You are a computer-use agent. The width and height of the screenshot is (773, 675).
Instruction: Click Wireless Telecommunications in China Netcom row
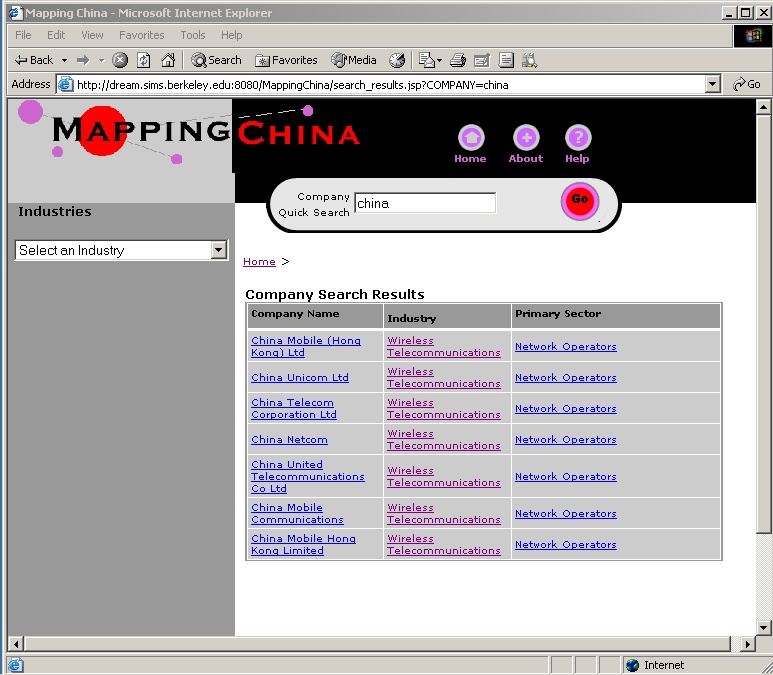444,440
